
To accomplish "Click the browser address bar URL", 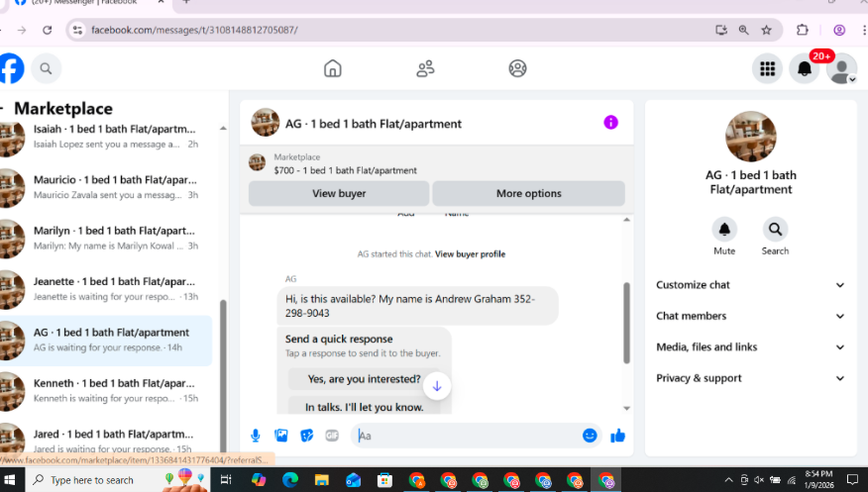I will (x=194, y=30).
